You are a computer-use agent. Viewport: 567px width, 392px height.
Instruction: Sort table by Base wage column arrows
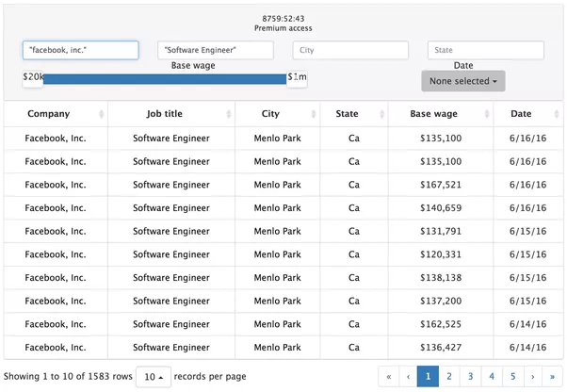[x=487, y=114]
